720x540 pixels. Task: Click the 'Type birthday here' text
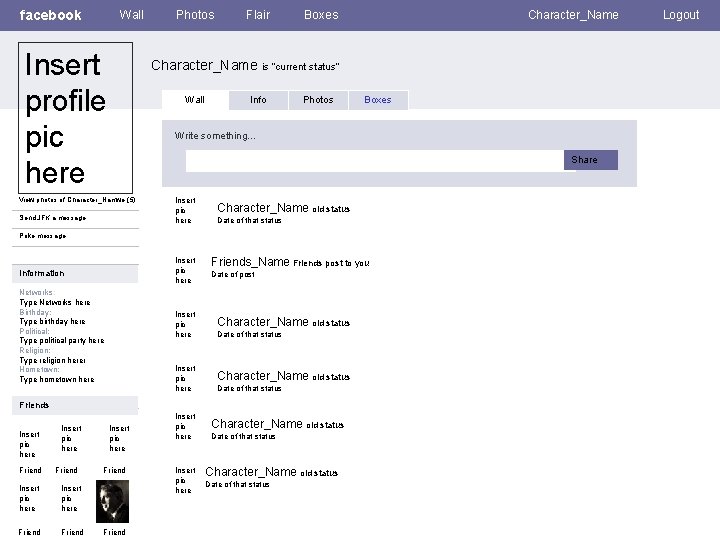tap(52, 321)
